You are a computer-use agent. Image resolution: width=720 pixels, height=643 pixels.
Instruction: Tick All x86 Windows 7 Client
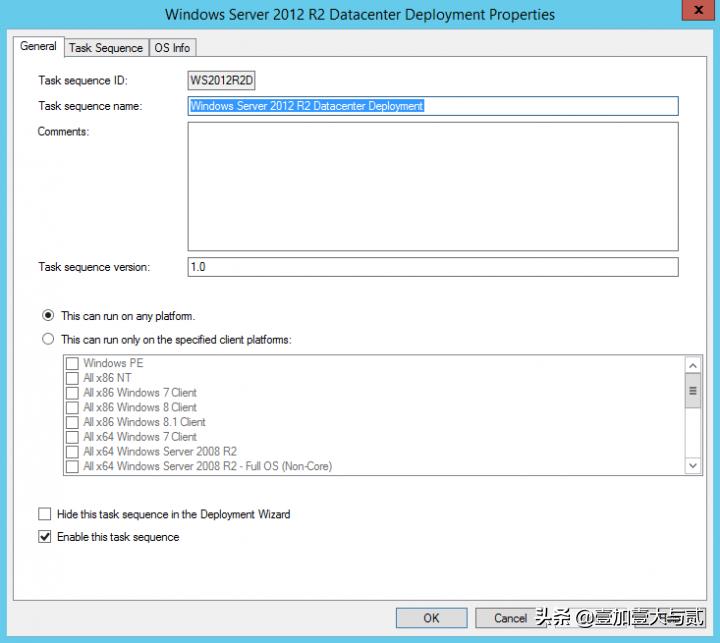tap(72, 393)
